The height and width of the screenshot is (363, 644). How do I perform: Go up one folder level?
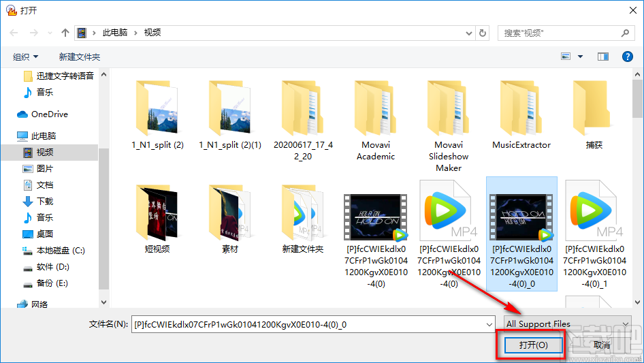pyautogui.click(x=65, y=33)
